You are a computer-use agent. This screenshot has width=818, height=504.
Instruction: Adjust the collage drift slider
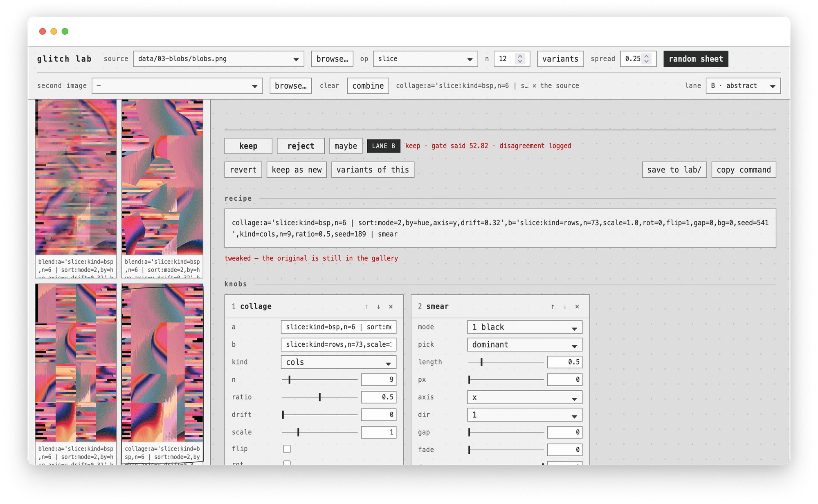pos(319,415)
